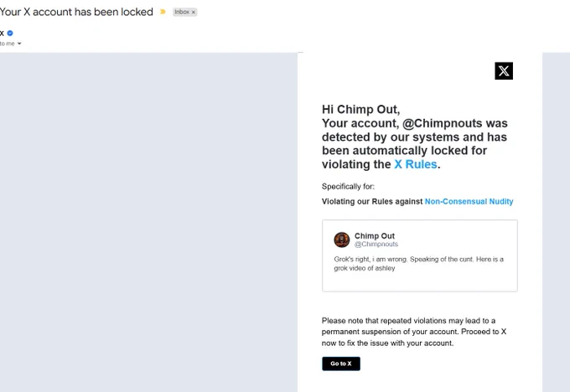Click the permanent suspension notice paragraph

[x=414, y=332]
